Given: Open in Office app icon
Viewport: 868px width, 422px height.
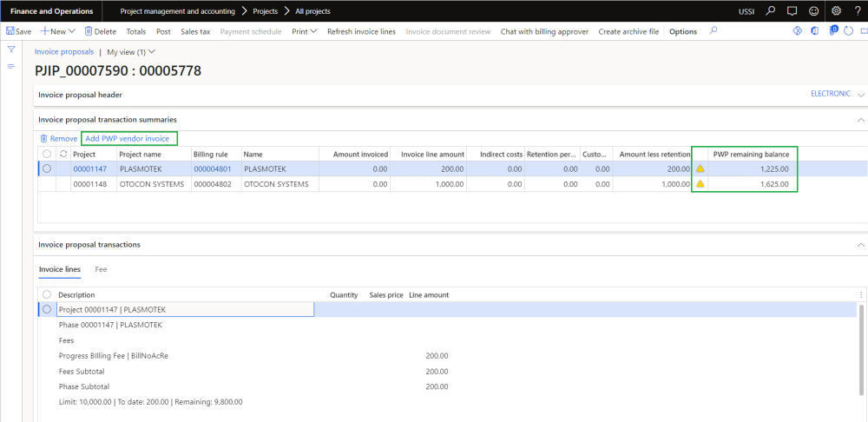Looking at the screenshot, I should [x=814, y=31].
